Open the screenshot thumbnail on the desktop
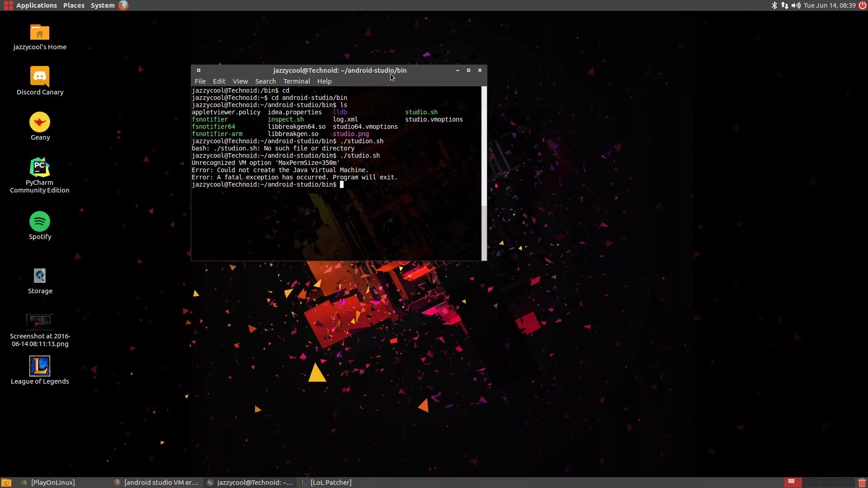This screenshot has width=868, height=488. (x=40, y=321)
